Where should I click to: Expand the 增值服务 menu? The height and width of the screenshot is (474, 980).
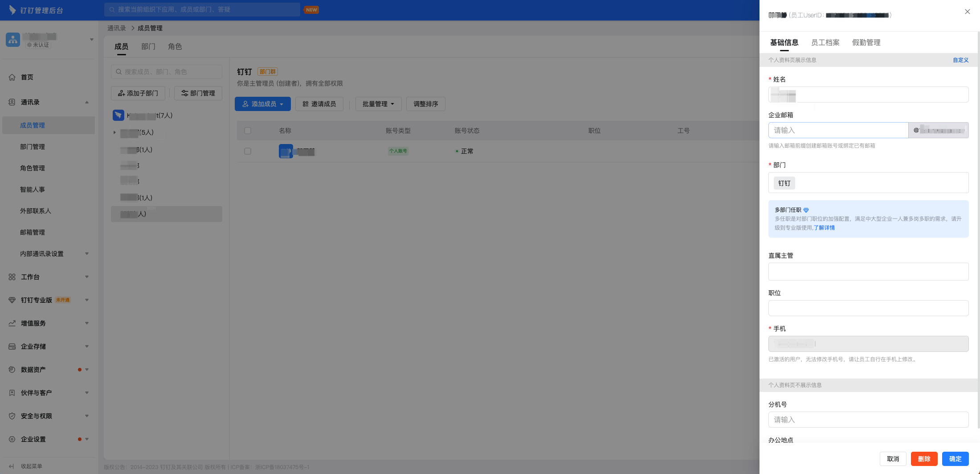87,323
